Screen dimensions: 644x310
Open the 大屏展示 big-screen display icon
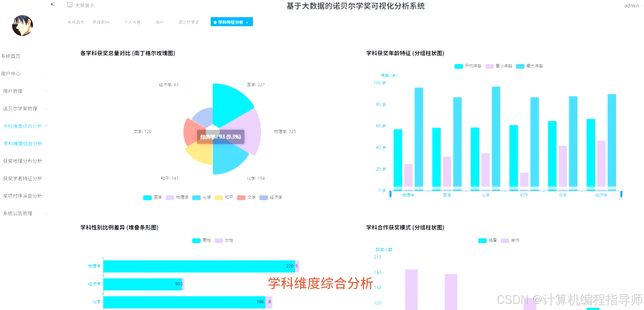click(x=70, y=5)
